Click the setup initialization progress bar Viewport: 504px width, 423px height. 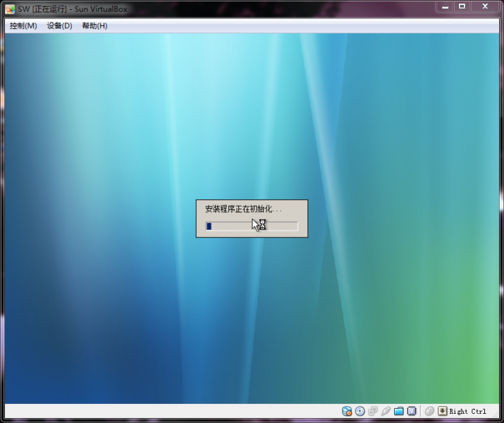pyautogui.click(x=252, y=226)
